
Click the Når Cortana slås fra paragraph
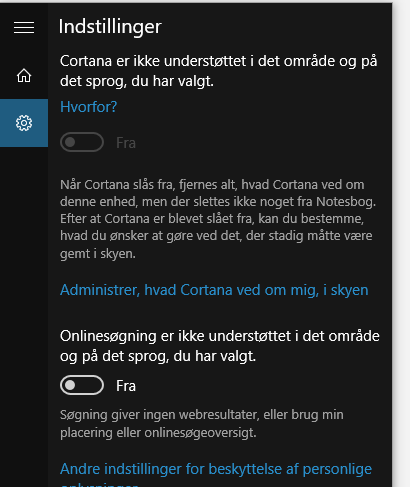[218, 219]
